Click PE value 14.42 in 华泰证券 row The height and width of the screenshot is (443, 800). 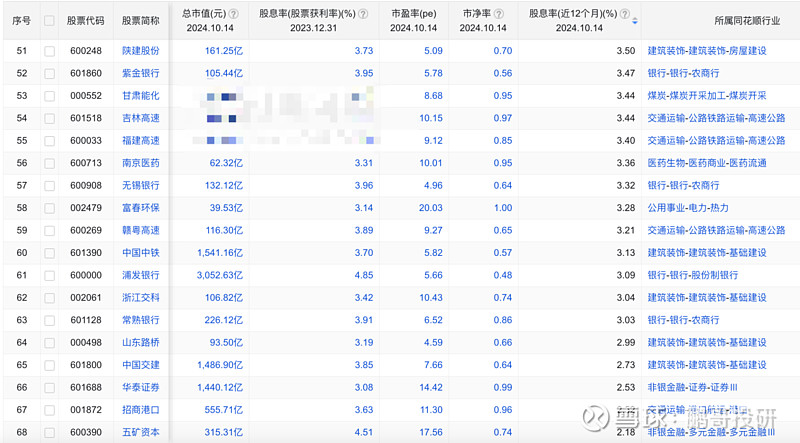point(431,387)
